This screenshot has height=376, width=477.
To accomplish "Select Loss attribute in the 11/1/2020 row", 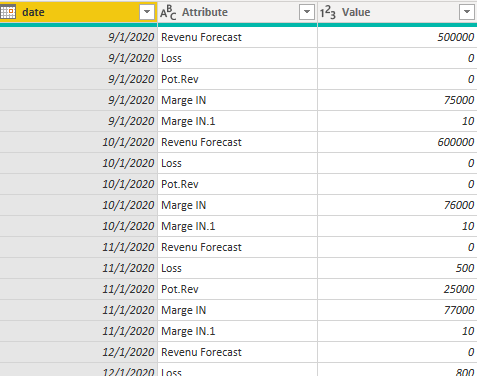I will coord(171,268).
